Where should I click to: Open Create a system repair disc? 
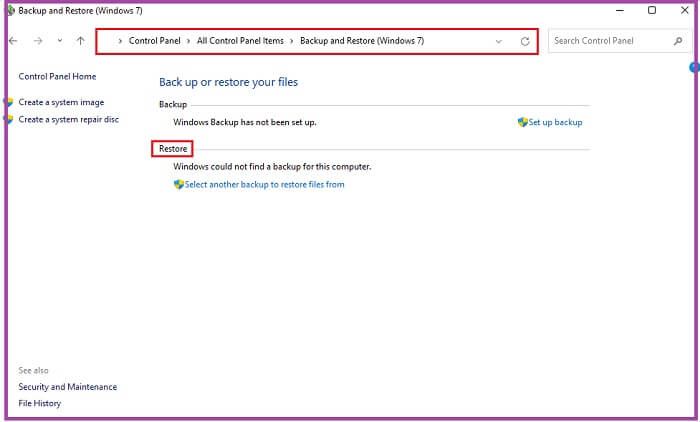(69, 119)
